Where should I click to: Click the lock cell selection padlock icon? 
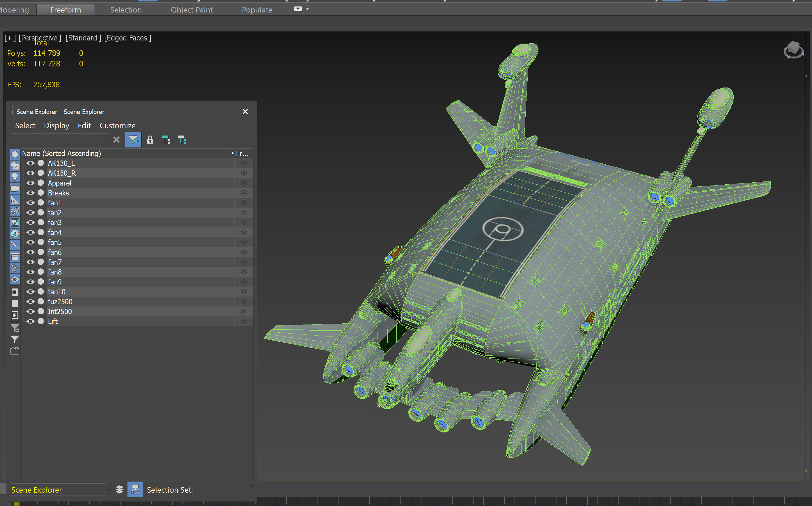point(150,140)
